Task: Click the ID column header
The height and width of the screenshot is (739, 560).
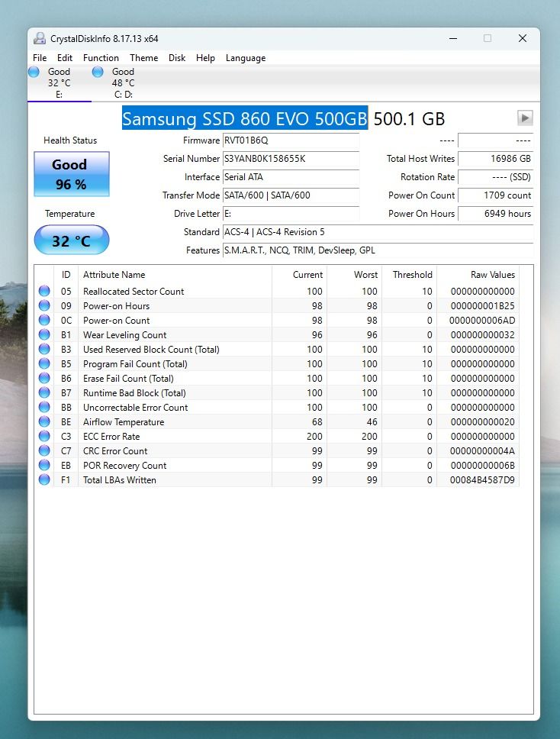Action: click(66, 275)
